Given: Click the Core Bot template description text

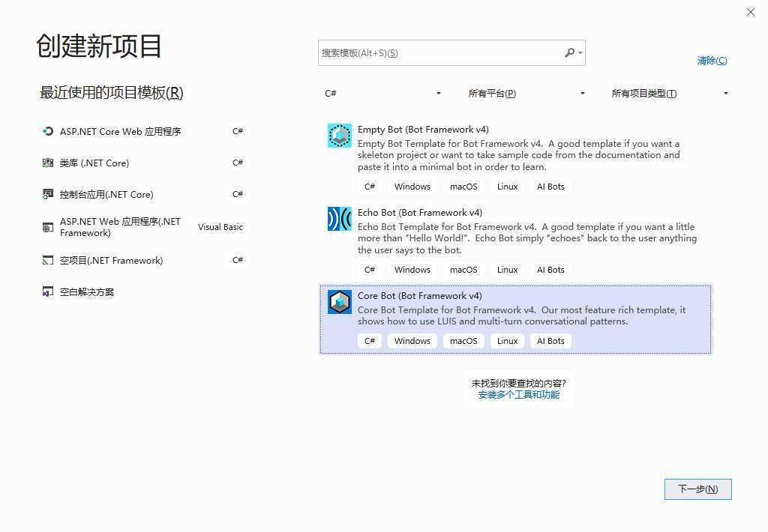Looking at the screenshot, I should pyautogui.click(x=522, y=315).
